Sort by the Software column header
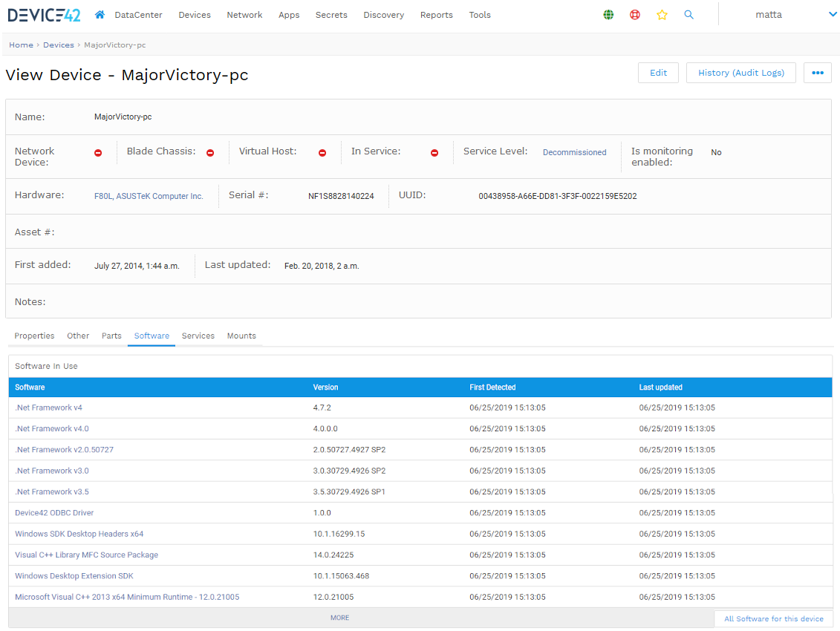The height and width of the screenshot is (631, 840). (30, 388)
